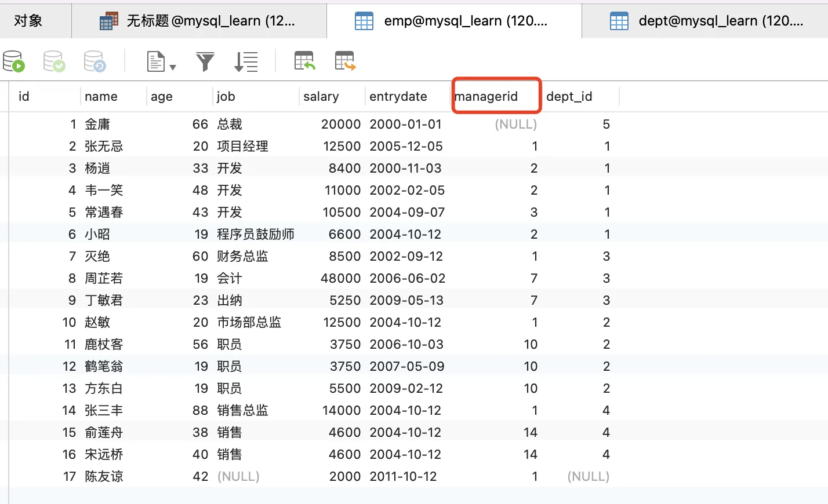The width and height of the screenshot is (828, 504).
Task: Click the export table data icon
Action: pyautogui.click(x=345, y=61)
